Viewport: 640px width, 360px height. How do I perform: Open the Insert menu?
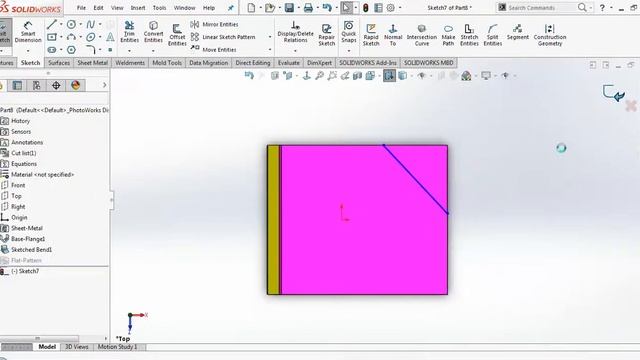(x=138, y=8)
